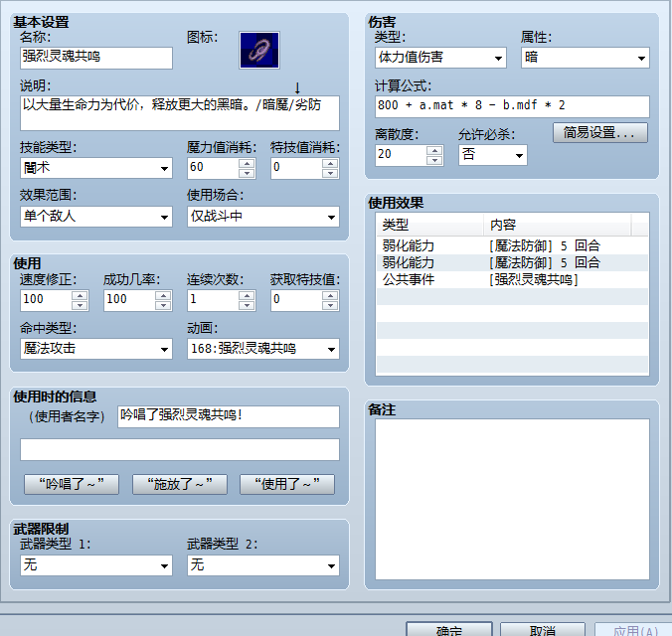The height and width of the screenshot is (636, 672).
Task: Increase 离散度 stepper value
Action: coord(434,150)
